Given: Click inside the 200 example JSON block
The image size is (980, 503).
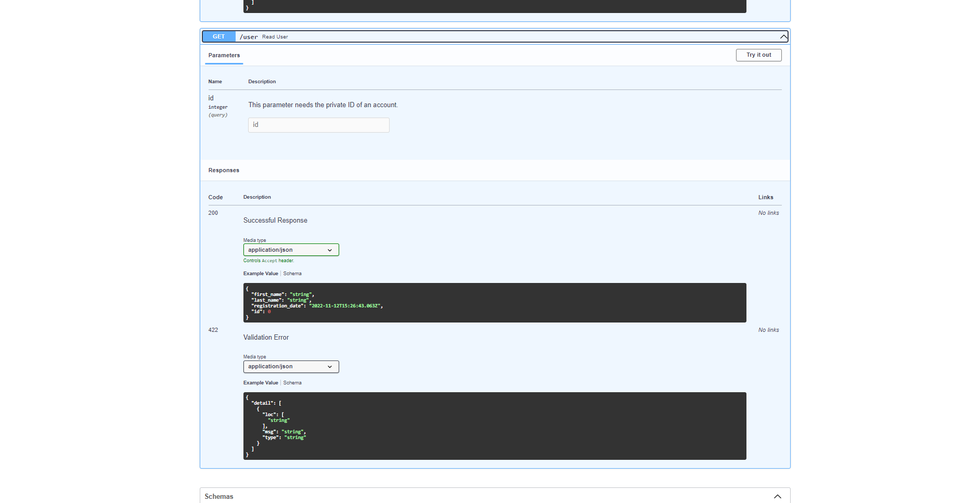Looking at the screenshot, I should [494, 302].
